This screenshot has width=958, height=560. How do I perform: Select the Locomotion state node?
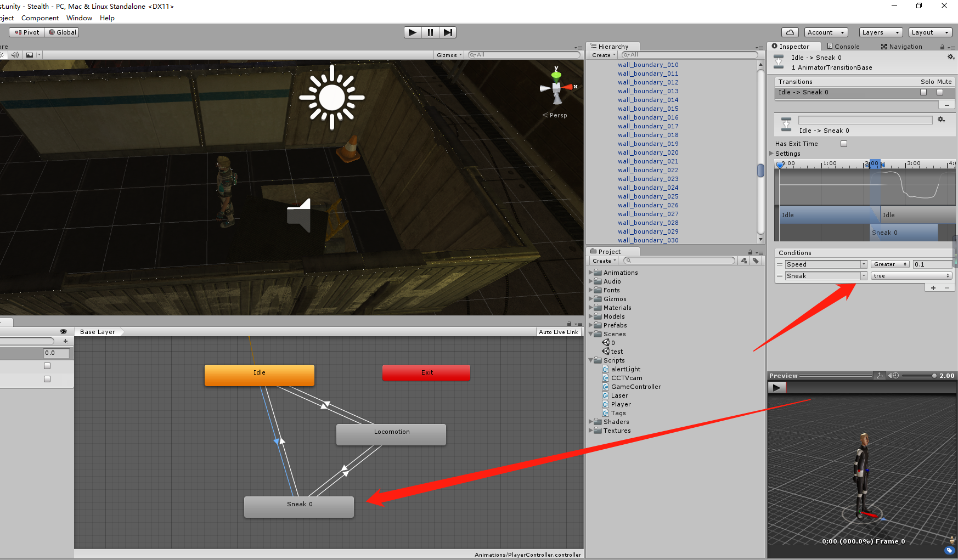[x=391, y=434]
